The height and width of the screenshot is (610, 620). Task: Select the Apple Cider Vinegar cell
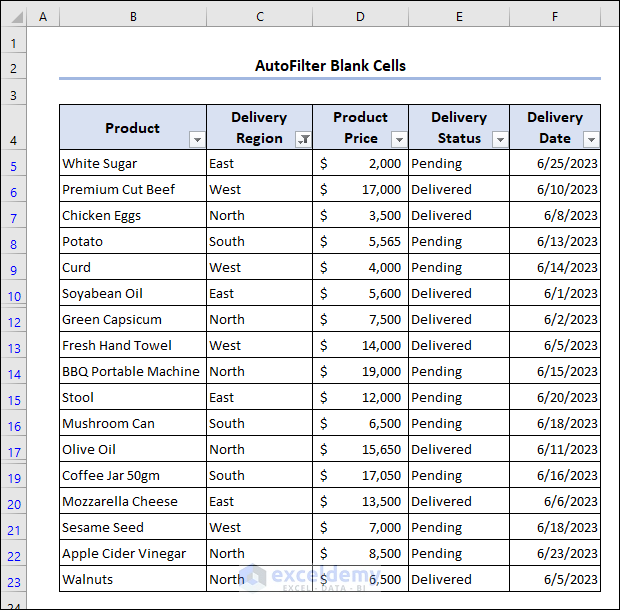point(133,554)
